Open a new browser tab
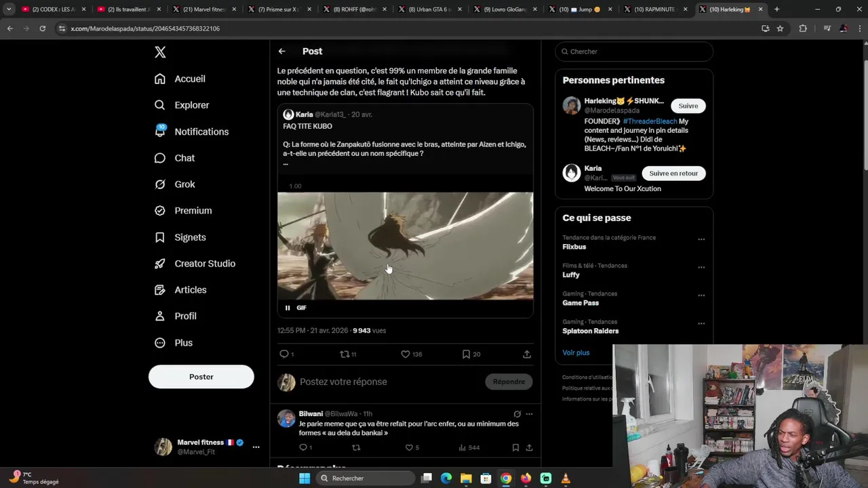Screen dimensions: 868x488 tap(776, 9)
